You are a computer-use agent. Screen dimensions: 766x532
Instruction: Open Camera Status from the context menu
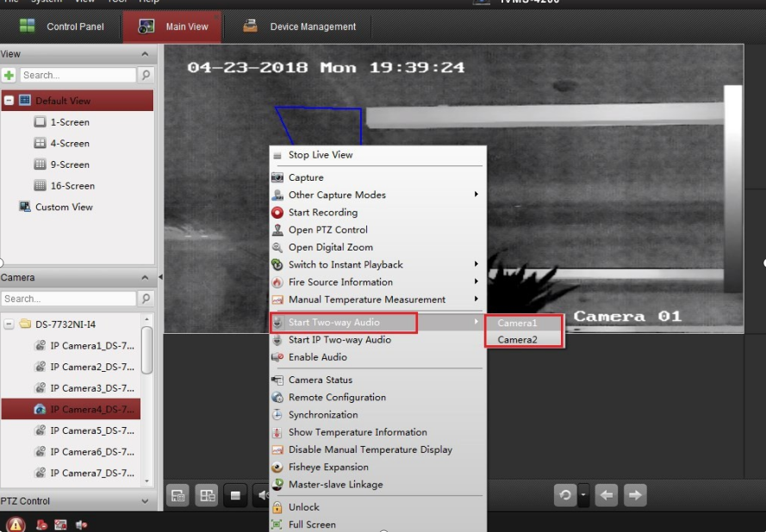tap(377, 380)
